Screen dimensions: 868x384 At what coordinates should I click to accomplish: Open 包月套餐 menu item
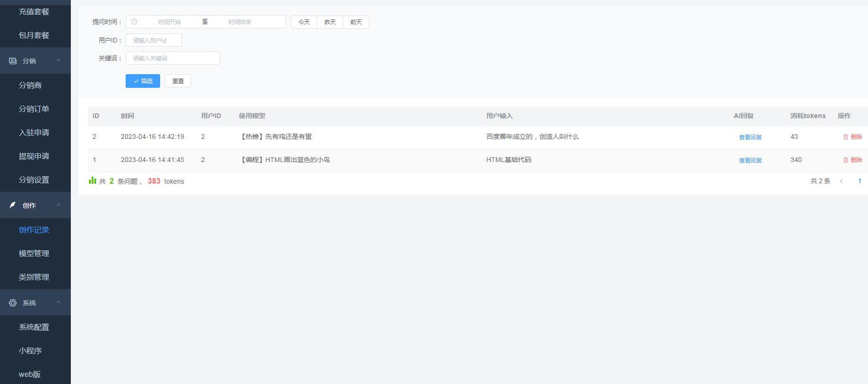pyautogui.click(x=34, y=35)
